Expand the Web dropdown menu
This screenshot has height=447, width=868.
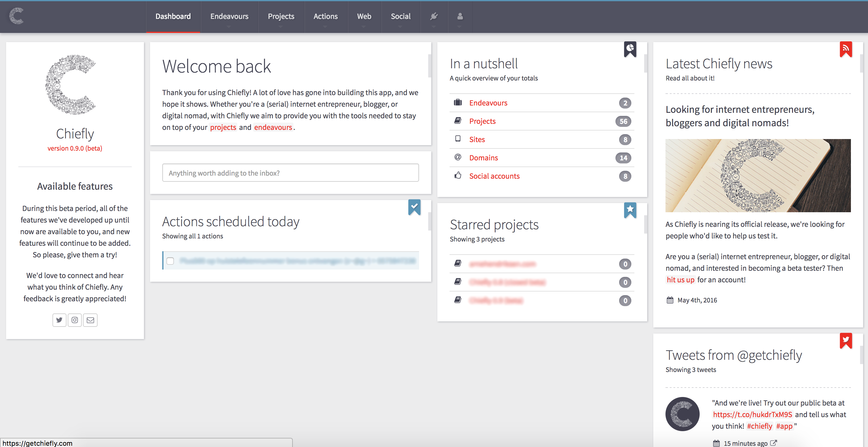pos(364,16)
